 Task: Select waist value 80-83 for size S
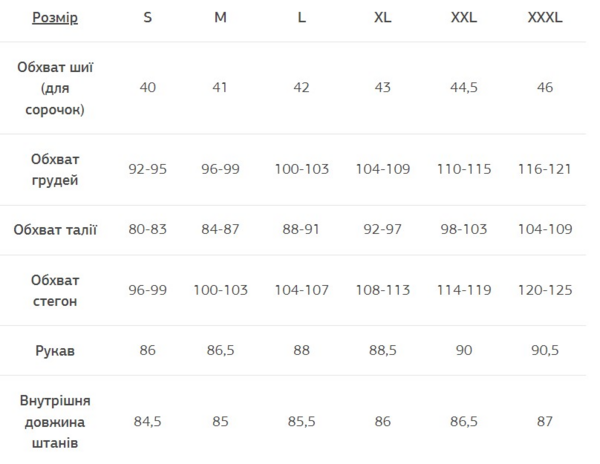pos(148,230)
